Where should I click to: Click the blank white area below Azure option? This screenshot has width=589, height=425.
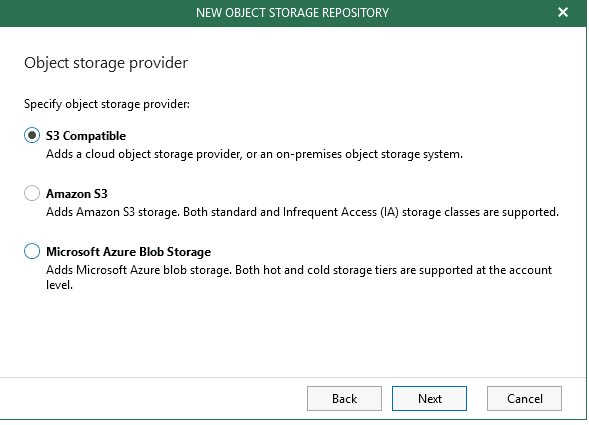click(x=293, y=334)
